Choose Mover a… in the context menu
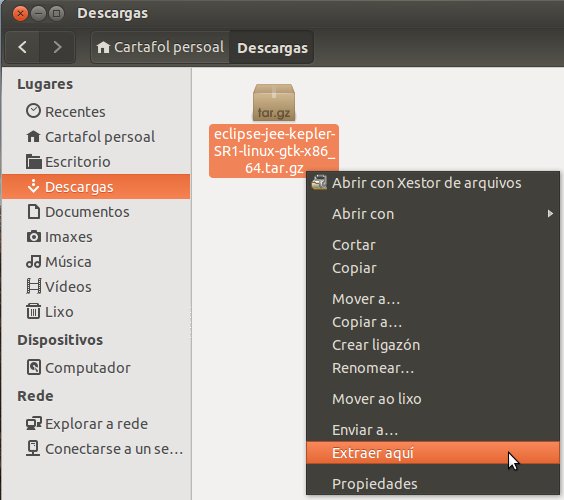Viewport: 564px width, 500px height. click(x=433, y=299)
